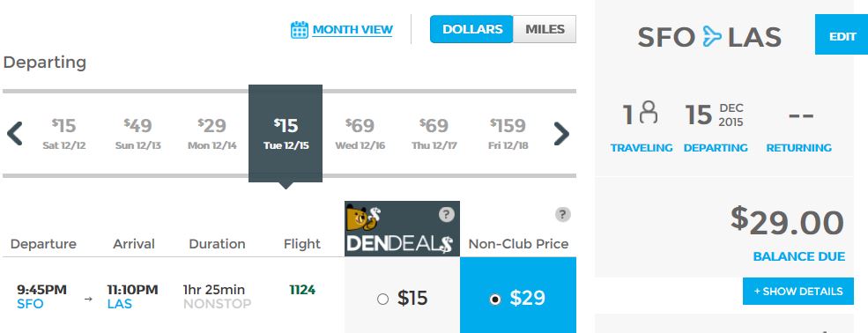This screenshot has height=333, width=868.
Task: Open the Month View link
Action: 352,29
